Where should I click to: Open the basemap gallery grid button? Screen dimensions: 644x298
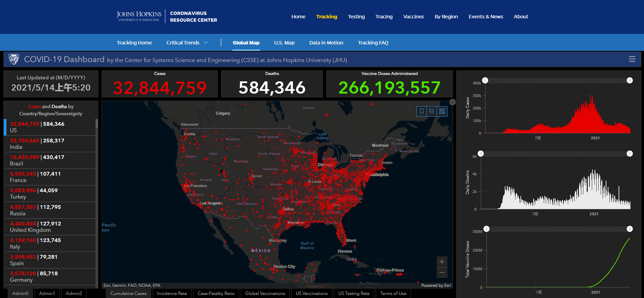(x=442, y=111)
